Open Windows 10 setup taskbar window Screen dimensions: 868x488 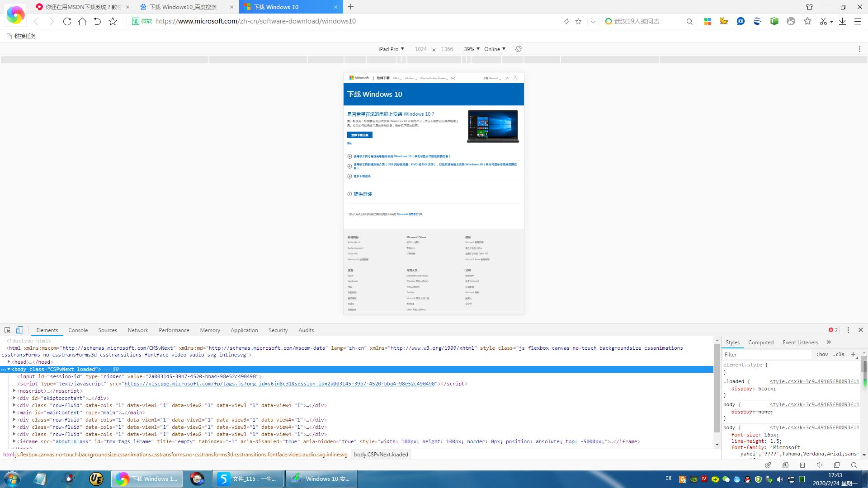click(x=321, y=479)
